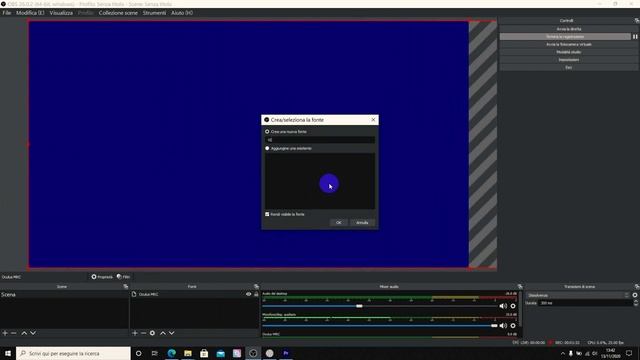The image size is (640, 360).
Task: Open the Mic/Aux audio gear settings
Action: click(x=513, y=325)
